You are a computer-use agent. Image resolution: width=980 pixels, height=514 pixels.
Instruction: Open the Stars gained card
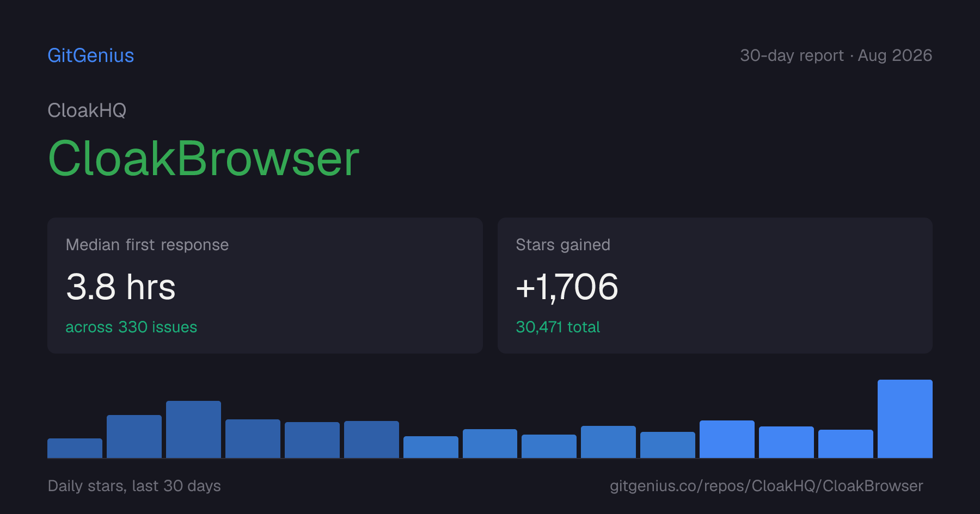tap(715, 286)
